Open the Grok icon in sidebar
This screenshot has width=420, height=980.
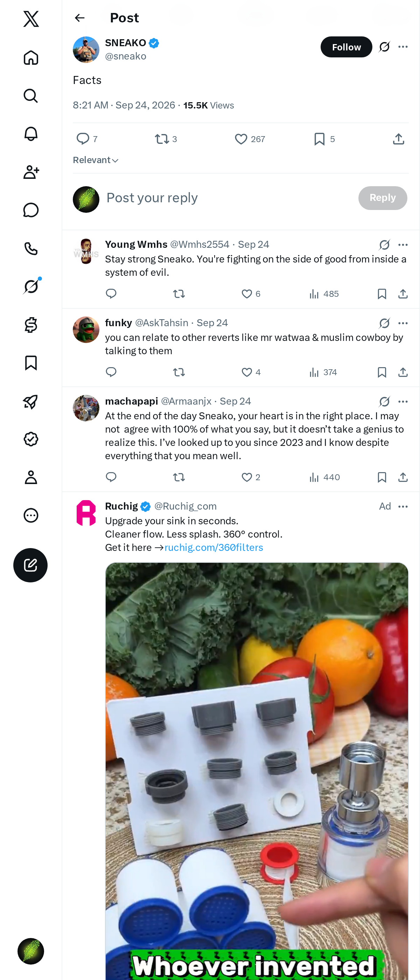click(x=31, y=286)
